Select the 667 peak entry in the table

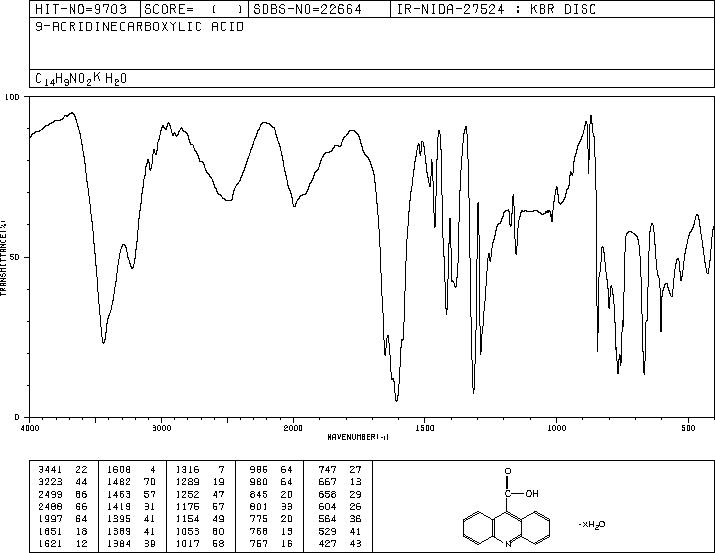point(340,482)
